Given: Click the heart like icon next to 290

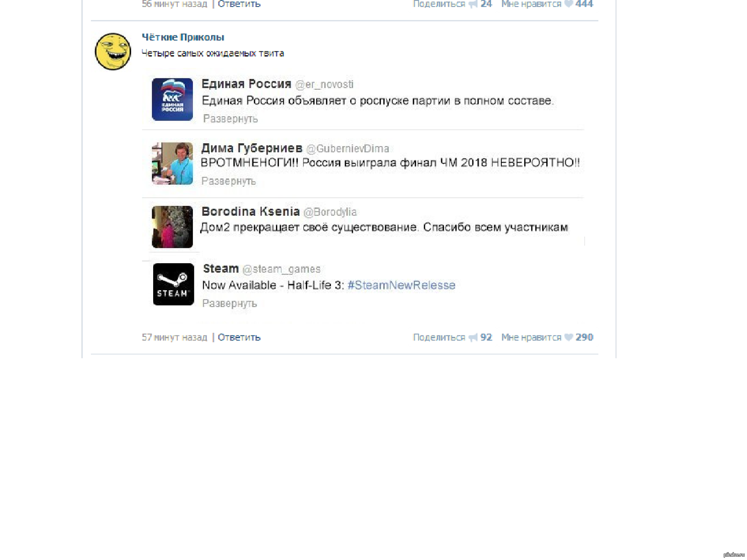Looking at the screenshot, I should pos(569,337).
